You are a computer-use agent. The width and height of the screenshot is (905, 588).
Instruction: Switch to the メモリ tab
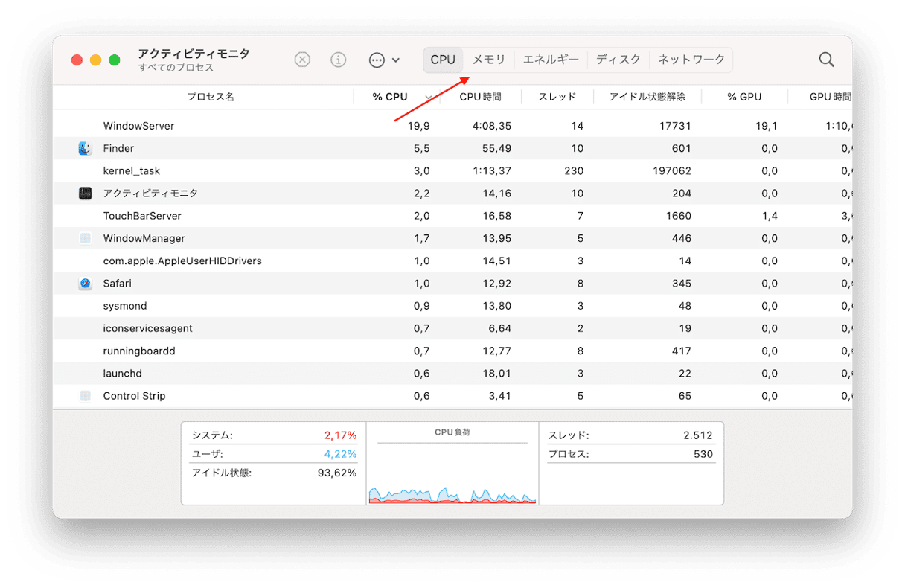[x=489, y=60]
